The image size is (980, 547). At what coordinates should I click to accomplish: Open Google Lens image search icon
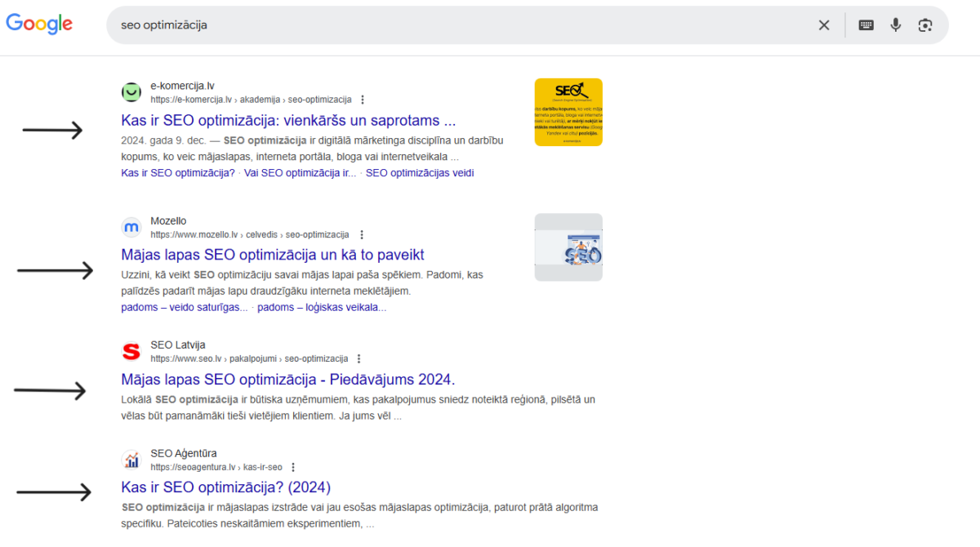924,25
